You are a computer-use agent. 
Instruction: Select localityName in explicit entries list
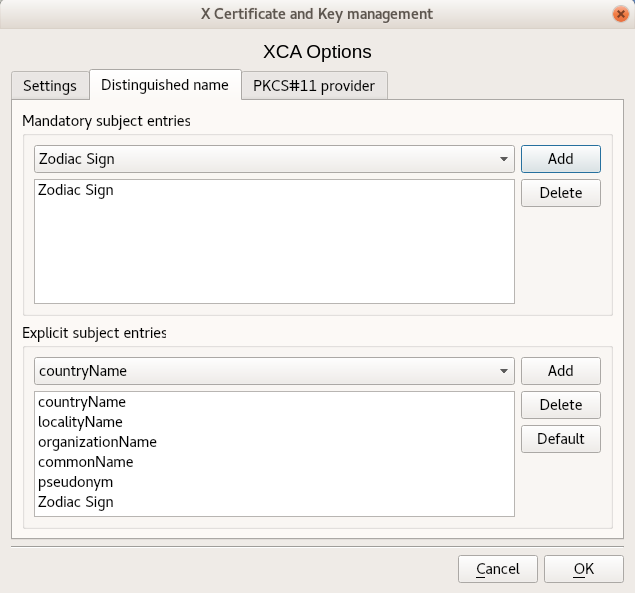80,422
